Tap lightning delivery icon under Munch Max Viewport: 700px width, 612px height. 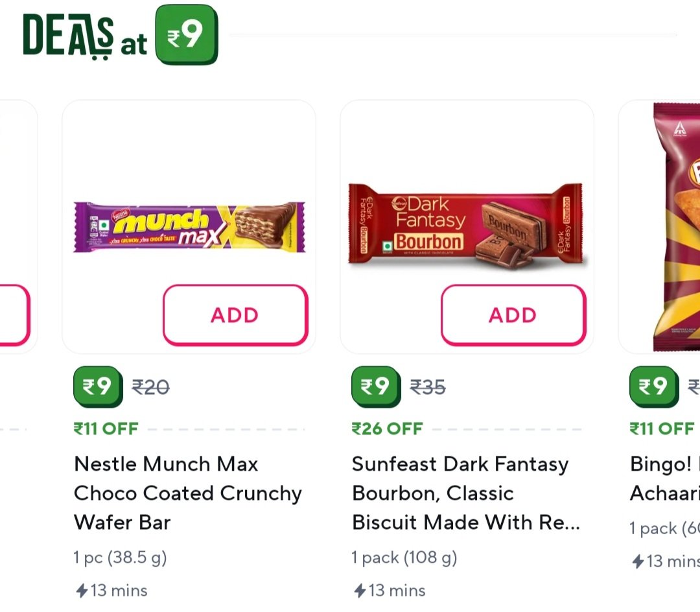point(82,591)
